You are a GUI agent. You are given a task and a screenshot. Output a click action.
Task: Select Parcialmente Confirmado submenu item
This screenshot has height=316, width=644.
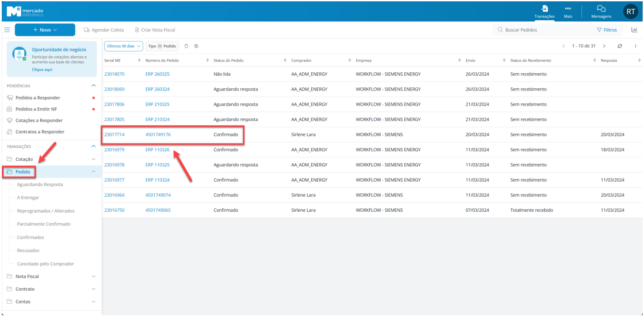(44, 224)
